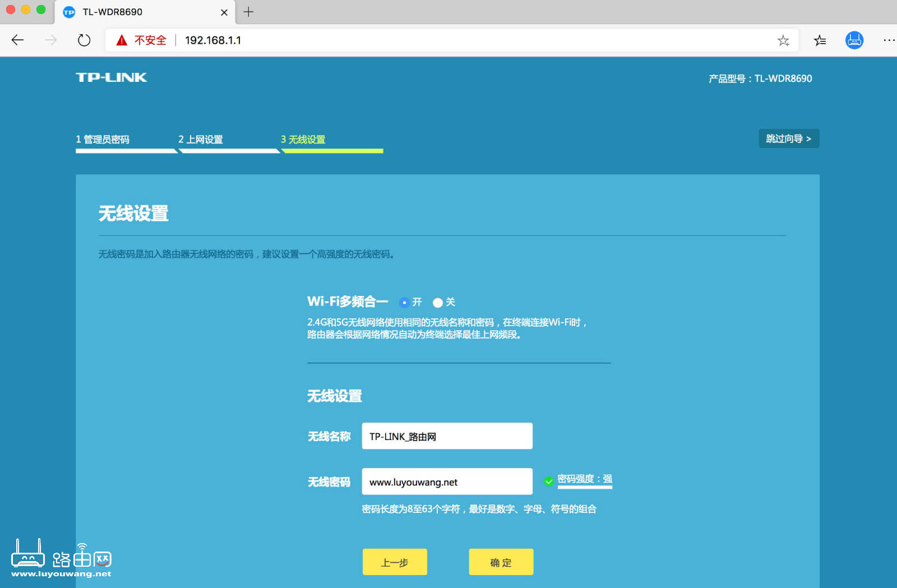897x588 pixels.
Task: Click the blue profile avatar icon
Action: coord(854,40)
